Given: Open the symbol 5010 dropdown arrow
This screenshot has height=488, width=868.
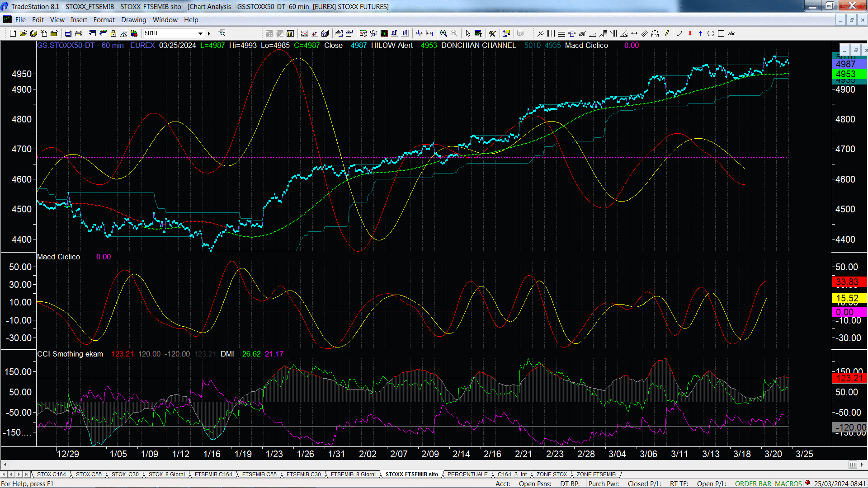Looking at the screenshot, I should pos(200,33).
